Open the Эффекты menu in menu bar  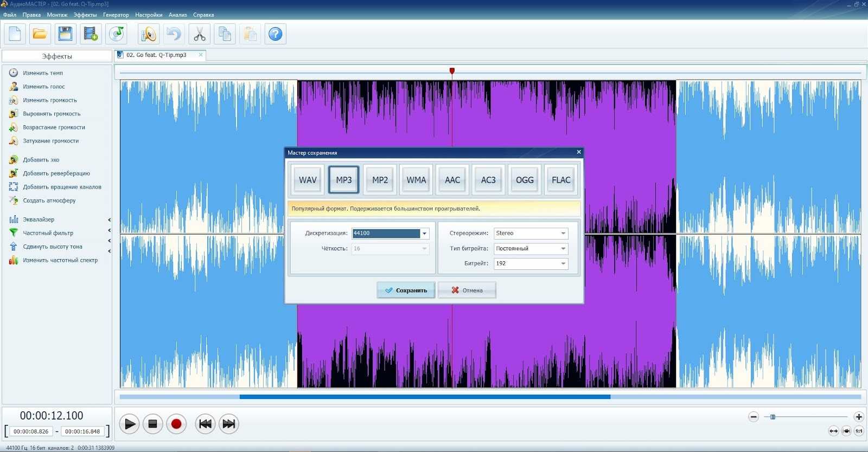click(85, 15)
